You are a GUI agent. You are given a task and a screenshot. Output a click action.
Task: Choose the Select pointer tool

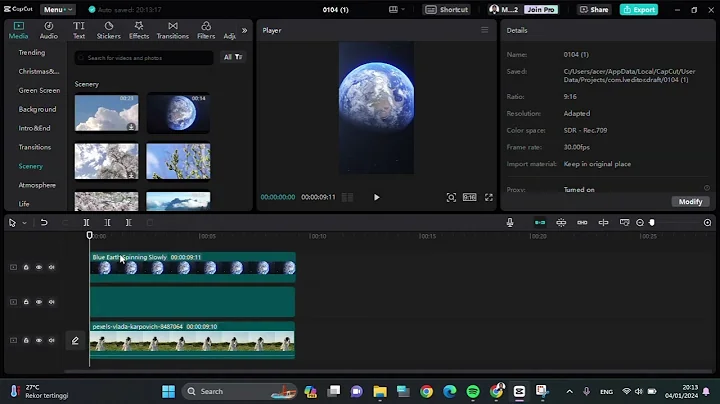12,223
